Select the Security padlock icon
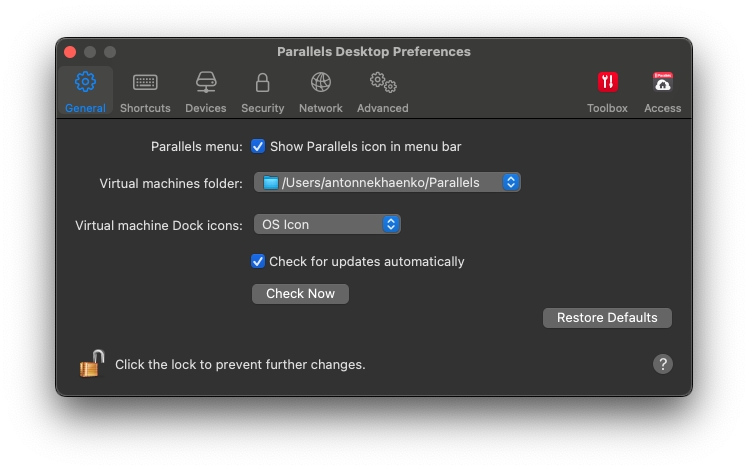Viewport: 748px width, 470px height. [x=262, y=83]
